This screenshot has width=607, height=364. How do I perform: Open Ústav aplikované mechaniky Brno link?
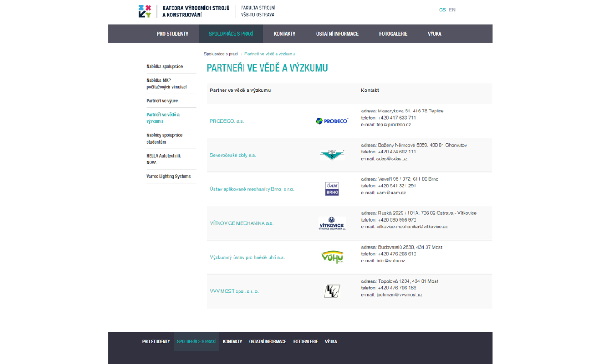[252, 189]
